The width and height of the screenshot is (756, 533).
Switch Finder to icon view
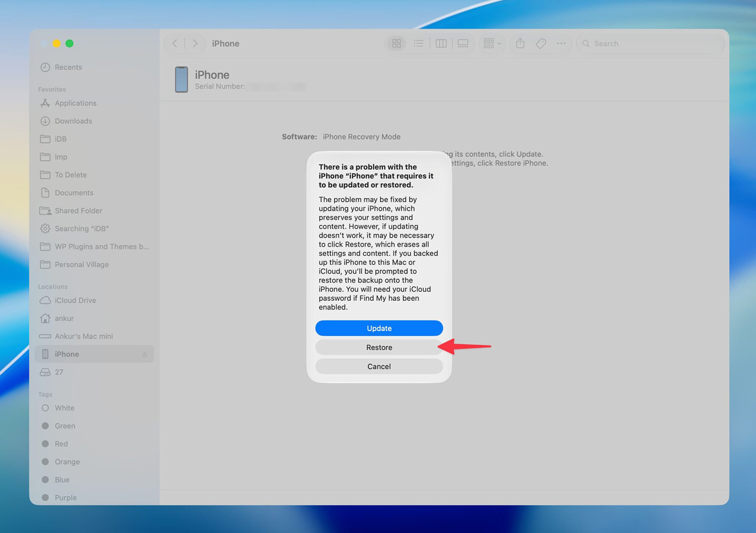click(x=397, y=43)
